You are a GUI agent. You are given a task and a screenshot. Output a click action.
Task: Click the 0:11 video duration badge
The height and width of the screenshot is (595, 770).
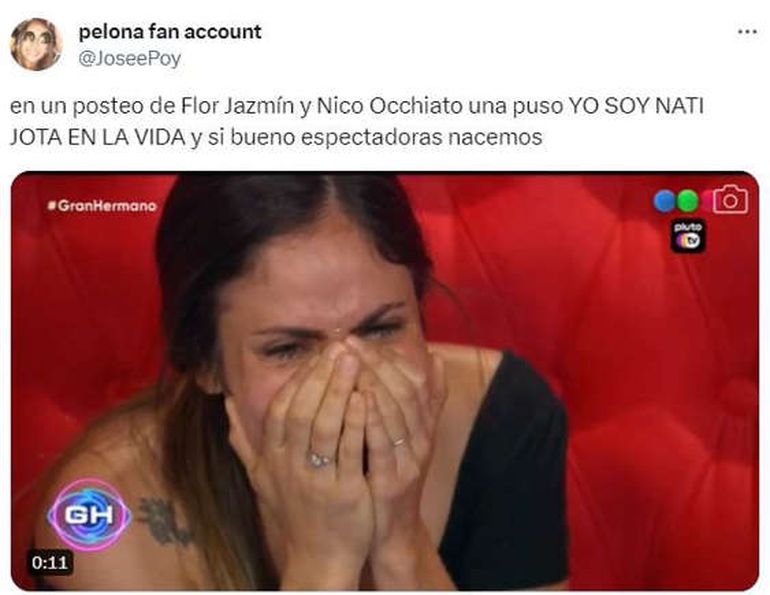[x=50, y=562]
